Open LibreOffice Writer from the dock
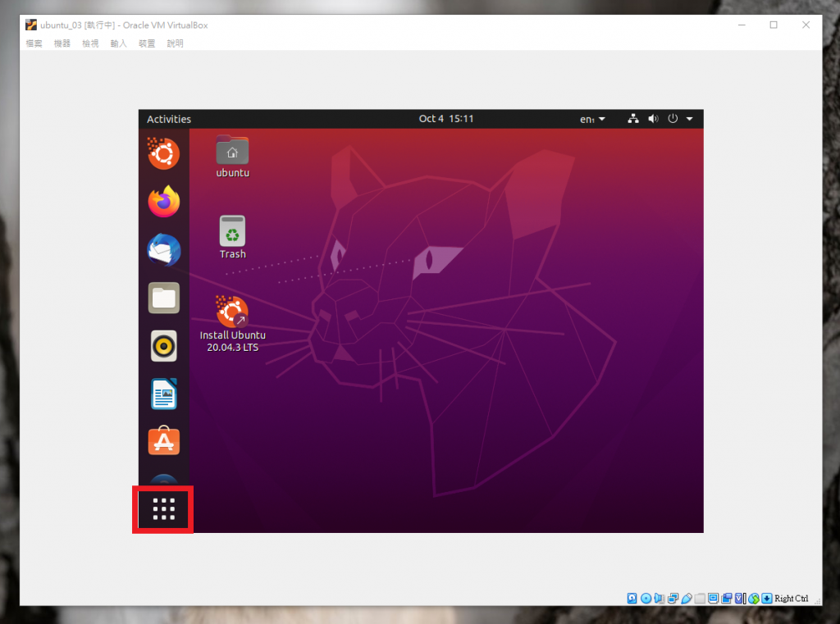 coord(163,394)
